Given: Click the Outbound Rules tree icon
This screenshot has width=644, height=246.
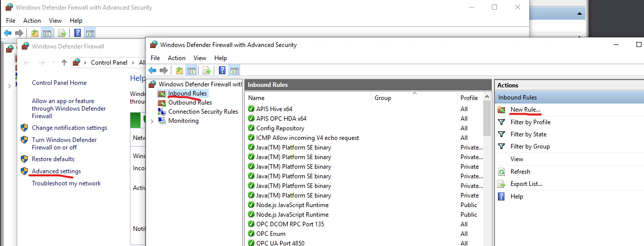Looking at the screenshot, I should click(x=162, y=103).
